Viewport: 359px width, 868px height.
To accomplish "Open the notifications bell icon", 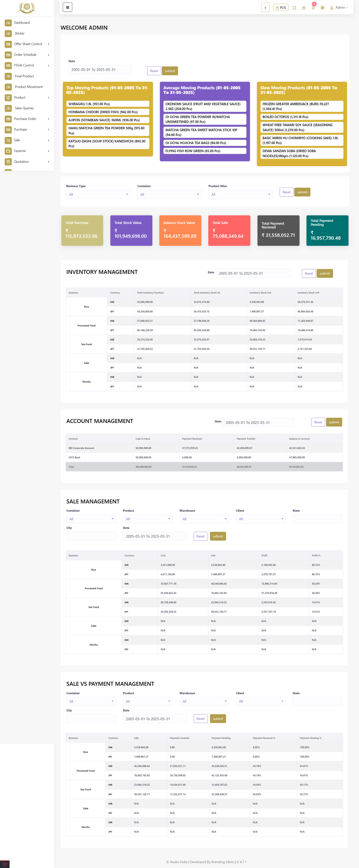I will 313,8.
